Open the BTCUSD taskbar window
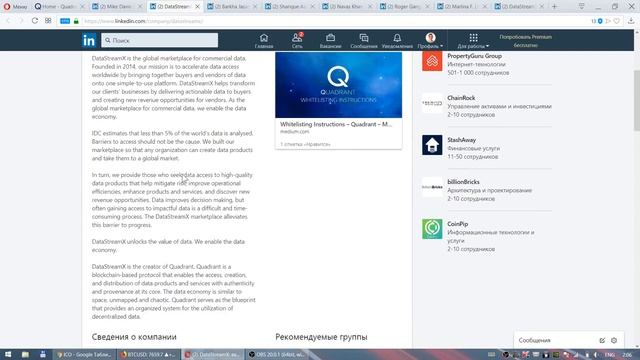640x360 pixels. pyautogui.click(x=148, y=354)
